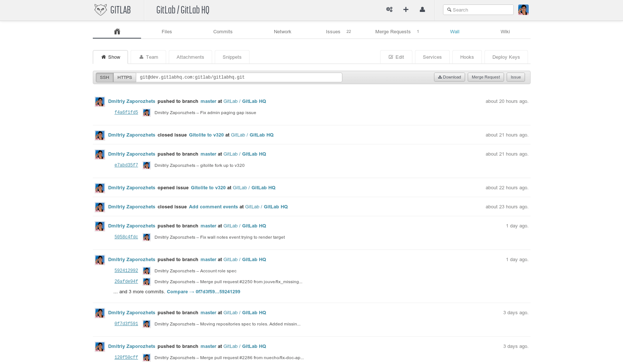Click small avatar next to commit f4a6f1fd

[147, 113]
